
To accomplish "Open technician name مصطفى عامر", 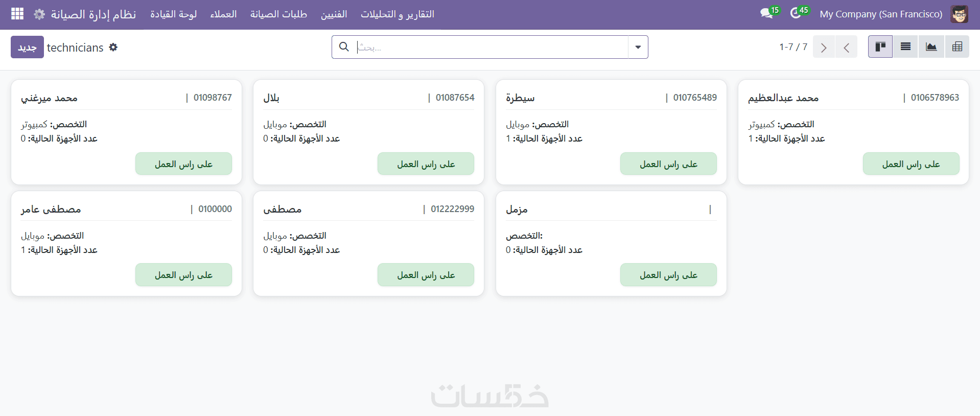I will [x=51, y=209].
